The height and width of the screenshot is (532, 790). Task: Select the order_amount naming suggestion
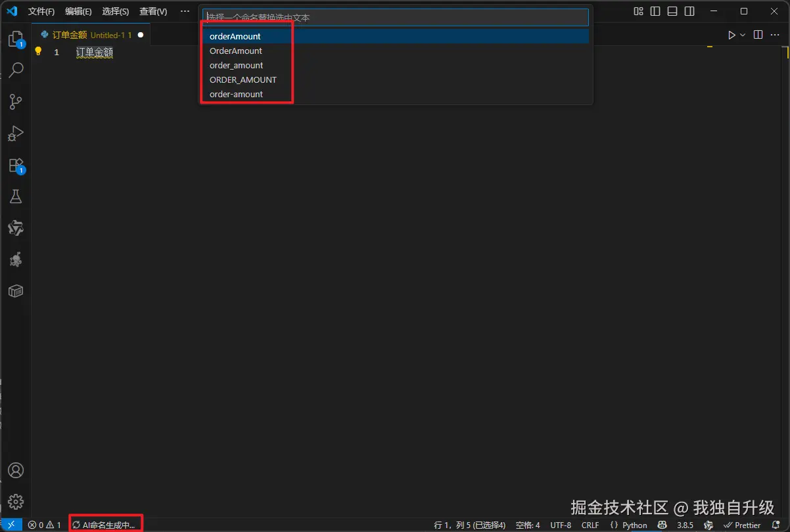click(x=236, y=65)
